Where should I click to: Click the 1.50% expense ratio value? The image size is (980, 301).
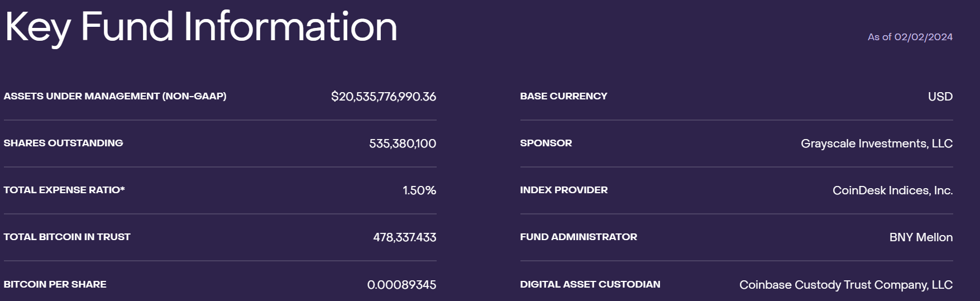(x=419, y=190)
